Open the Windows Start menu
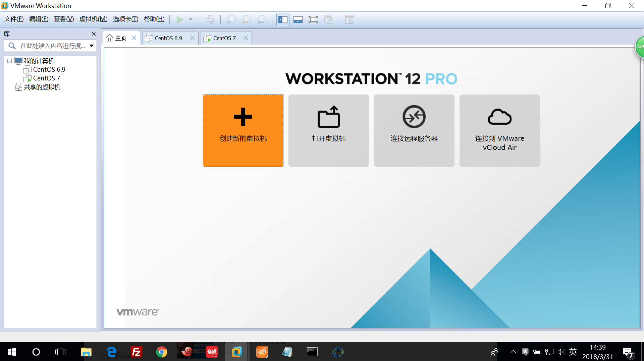 [12, 352]
